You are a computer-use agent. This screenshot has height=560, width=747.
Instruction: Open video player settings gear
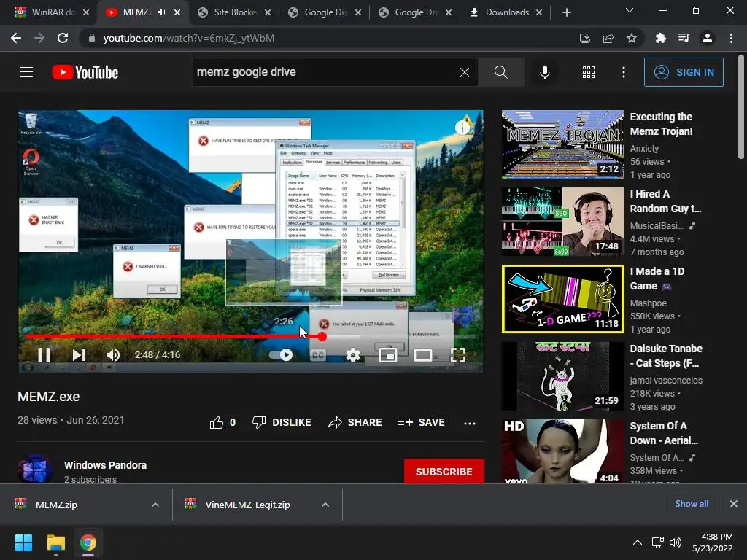(x=353, y=355)
